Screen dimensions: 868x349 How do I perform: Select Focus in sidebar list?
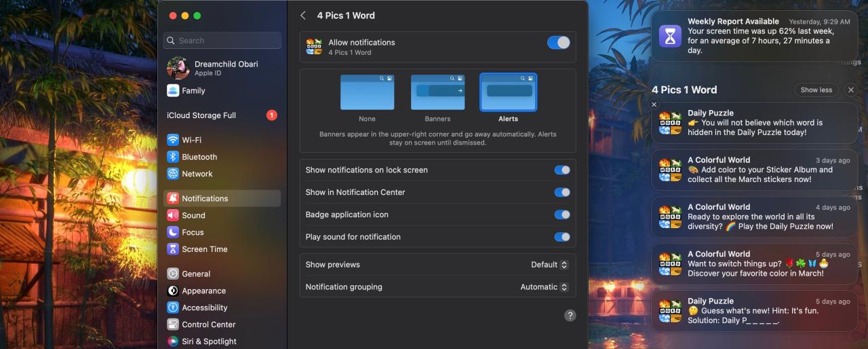point(222,232)
